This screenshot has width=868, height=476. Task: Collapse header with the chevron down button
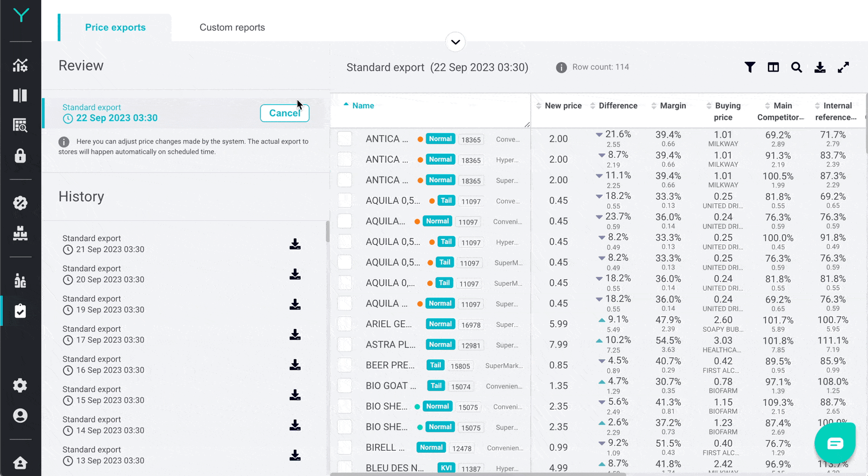[455, 42]
